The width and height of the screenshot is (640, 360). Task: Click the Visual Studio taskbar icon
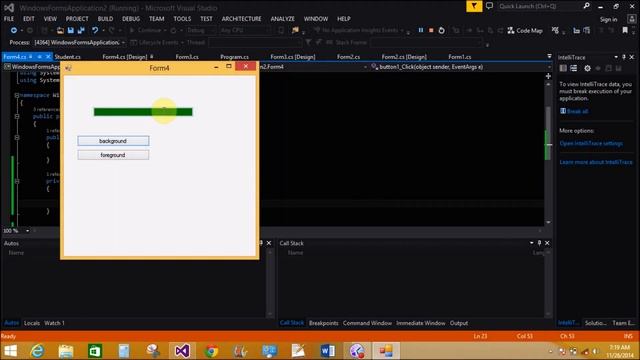point(182,351)
